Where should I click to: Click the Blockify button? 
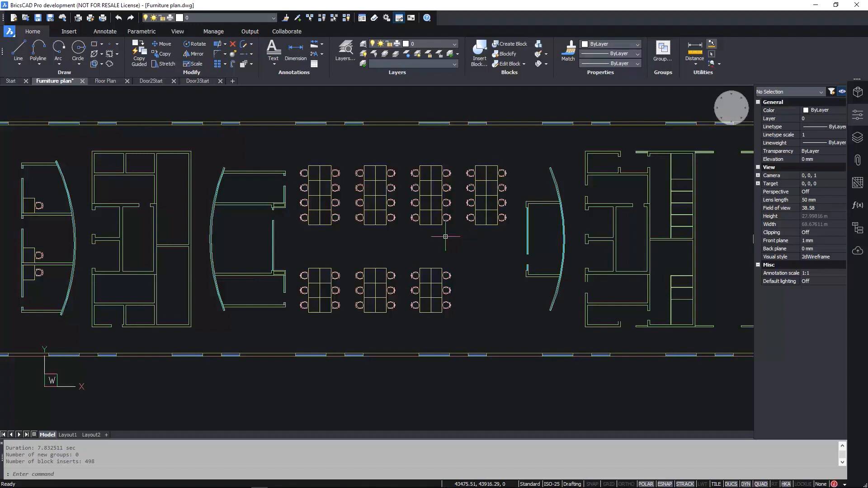click(504, 54)
